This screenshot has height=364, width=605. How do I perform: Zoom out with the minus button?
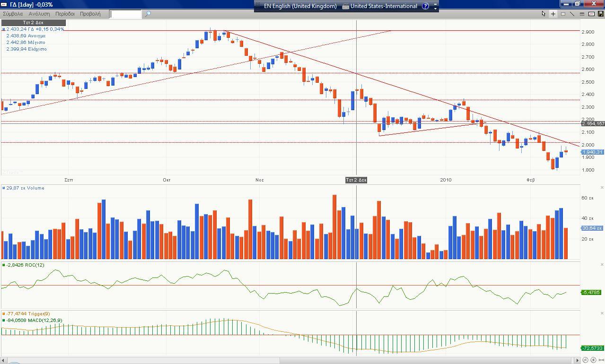click(x=585, y=360)
